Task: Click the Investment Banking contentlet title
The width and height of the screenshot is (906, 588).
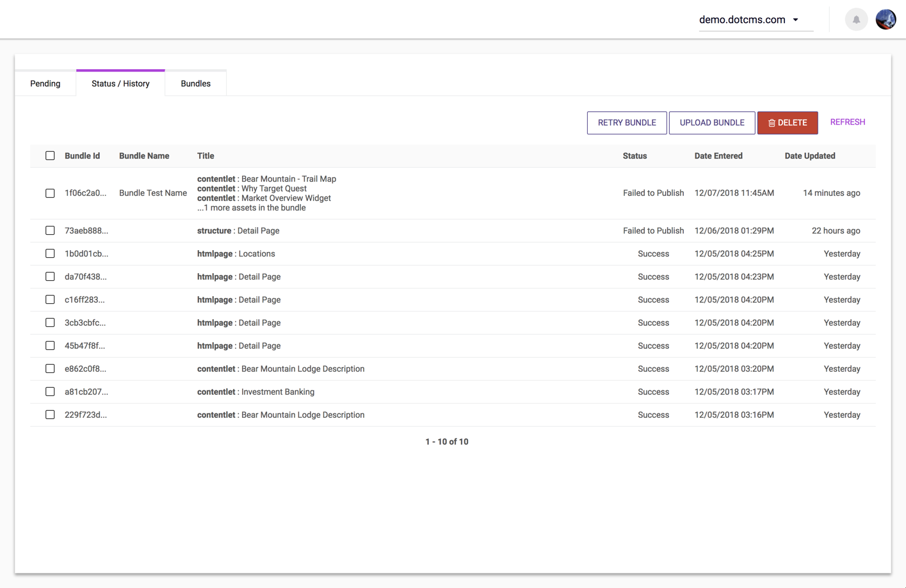Action: (277, 392)
